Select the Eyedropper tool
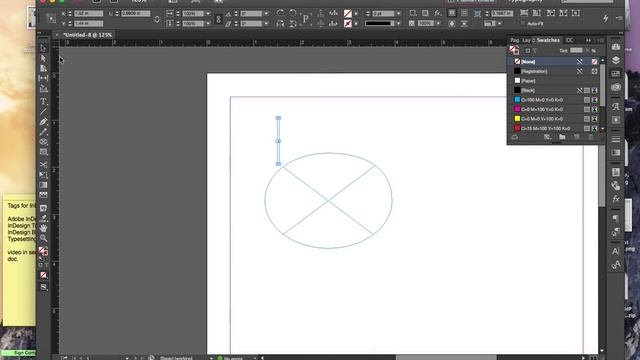The image size is (640, 360). pyautogui.click(x=43, y=218)
